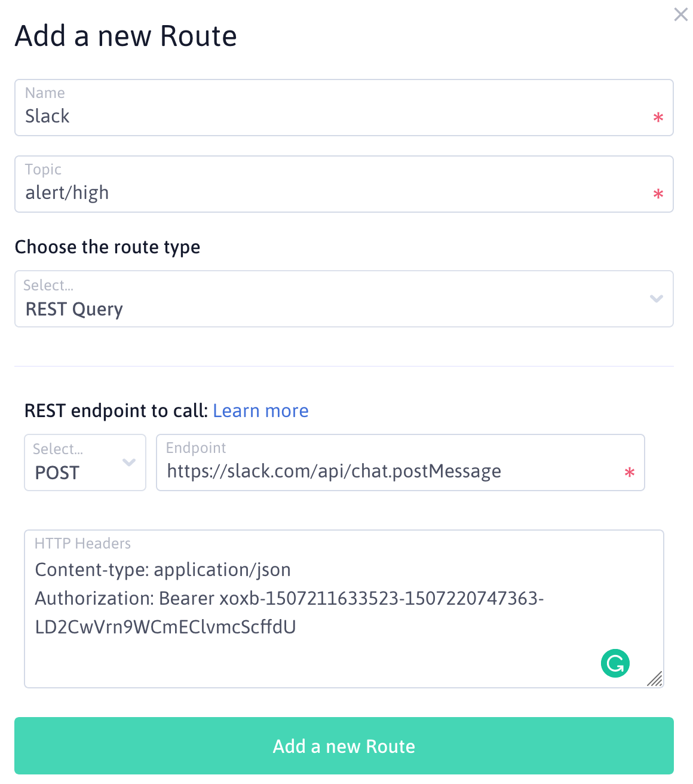This screenshot has width=693, height=784.
Task: Select the REST Query route type value
Action: click(x=74, y=310)
